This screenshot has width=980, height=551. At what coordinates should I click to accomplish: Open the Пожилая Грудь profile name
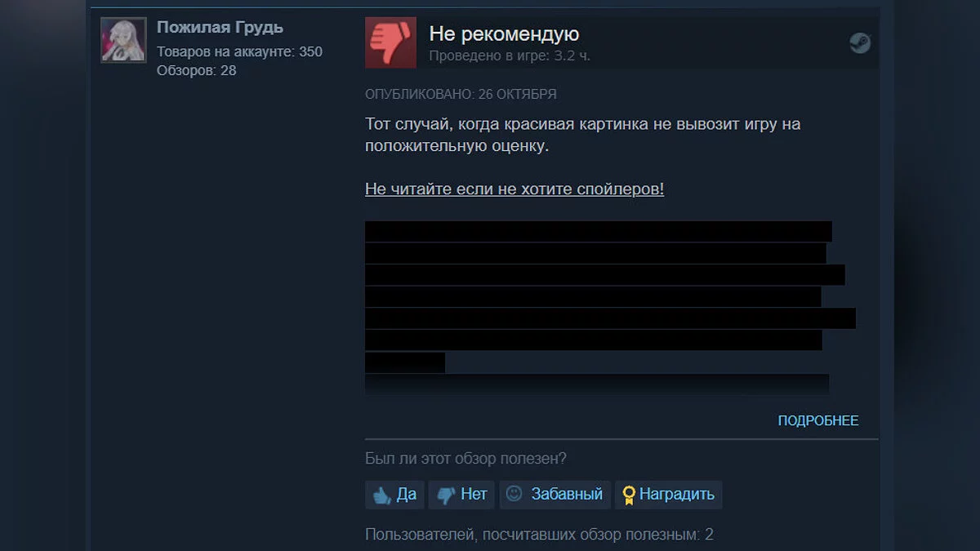[220, 27]
